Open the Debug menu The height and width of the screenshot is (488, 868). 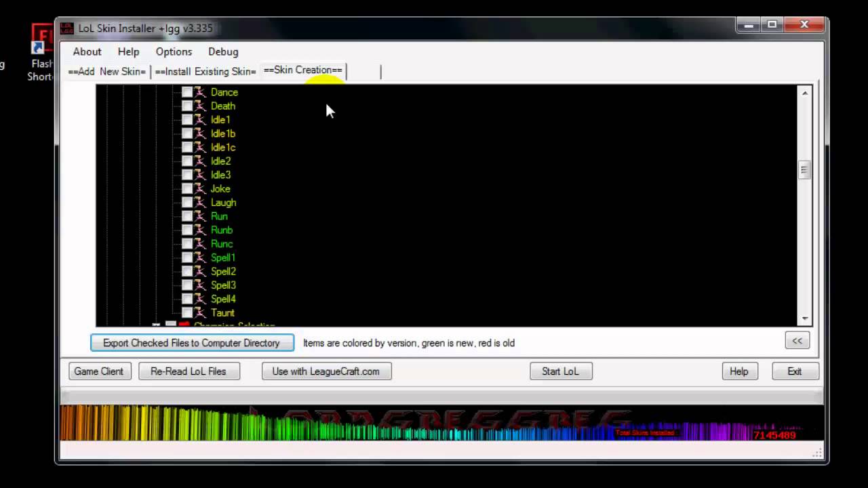(223, 52)
